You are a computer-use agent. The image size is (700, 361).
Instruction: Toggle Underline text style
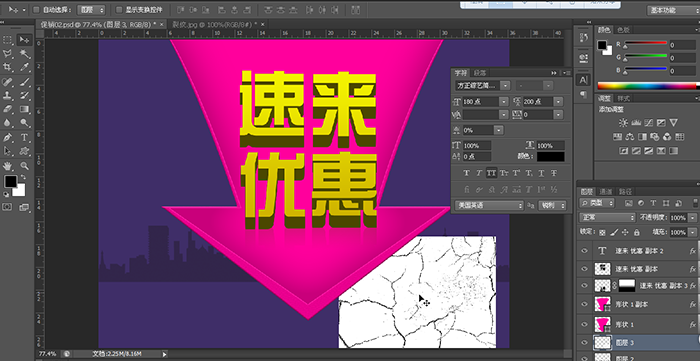542,173
